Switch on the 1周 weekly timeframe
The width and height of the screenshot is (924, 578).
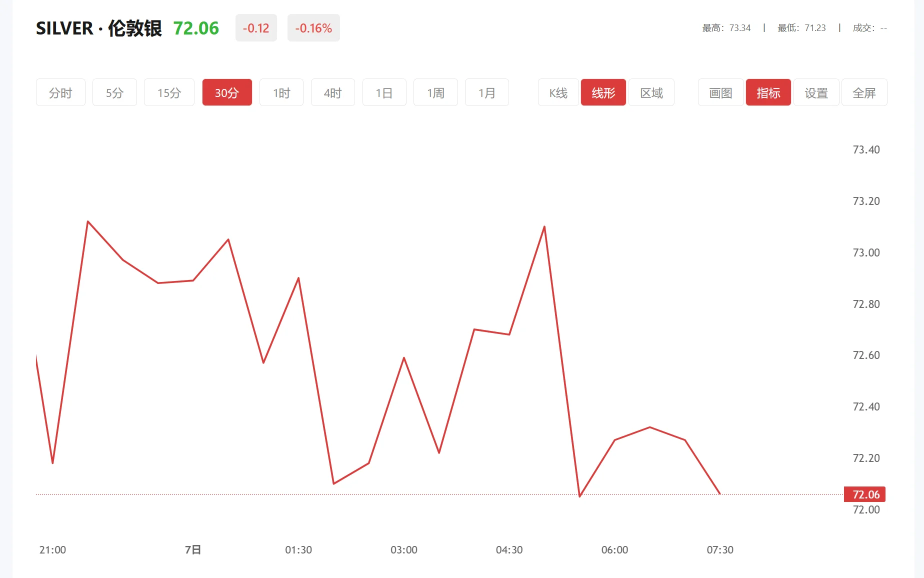(435, 92)
